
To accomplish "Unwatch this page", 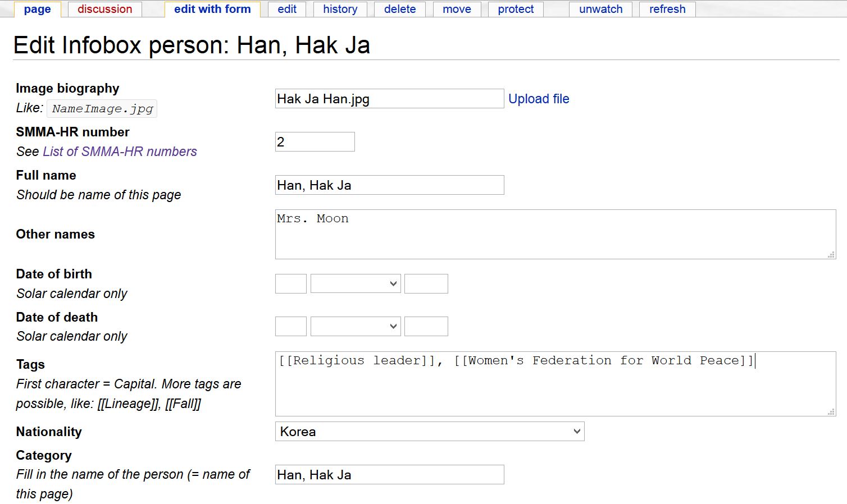I will (600, 9).
